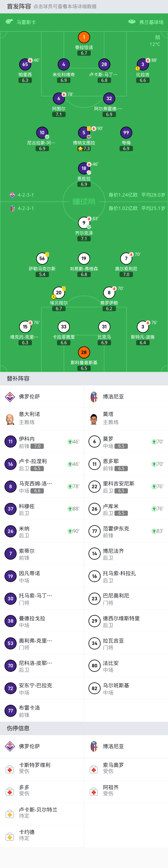Click the 马雷斯卡 referee label
Image resolution: width=168 pixels, height=868 pixels.
point(26,22)
